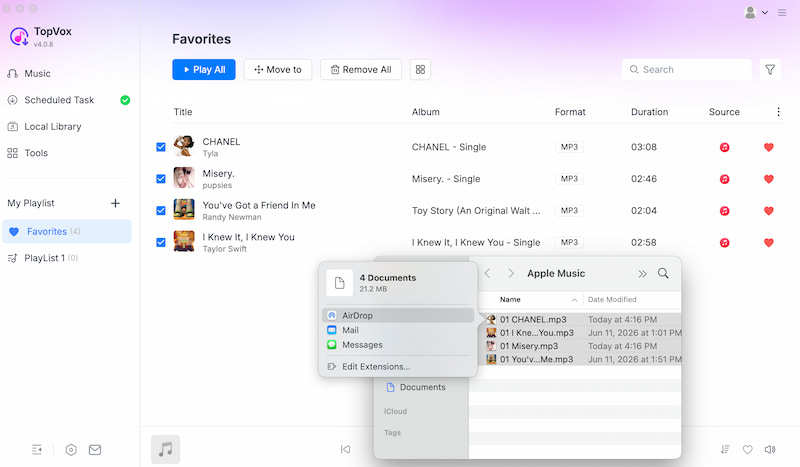
Task: Click the Finder search magnifier
Action: click(x=663, y=274)
